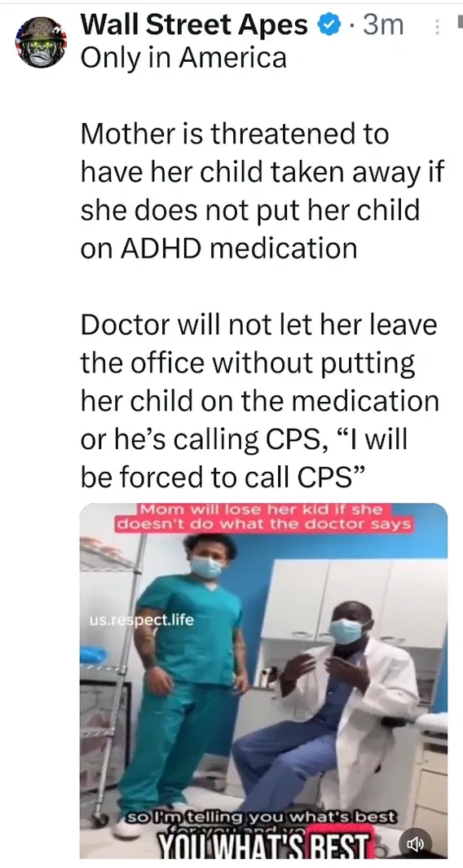Open the three-dot more options menu
This screenshot has width=463, height=868.
(437, 27)
